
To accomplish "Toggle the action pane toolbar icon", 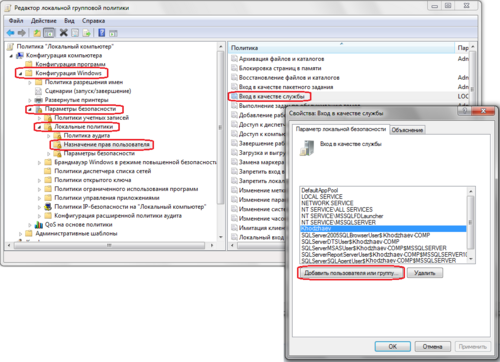I will [113, 33].
